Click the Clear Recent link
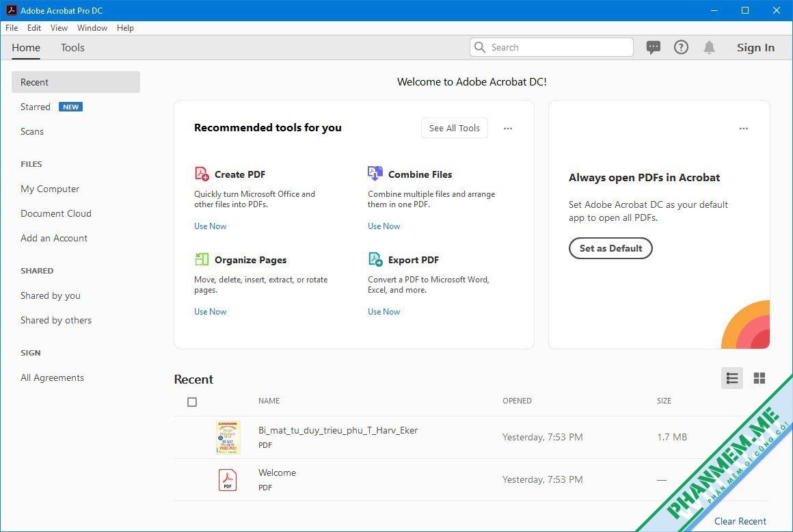This screenshot has width=793, height=532. point(740,521)
